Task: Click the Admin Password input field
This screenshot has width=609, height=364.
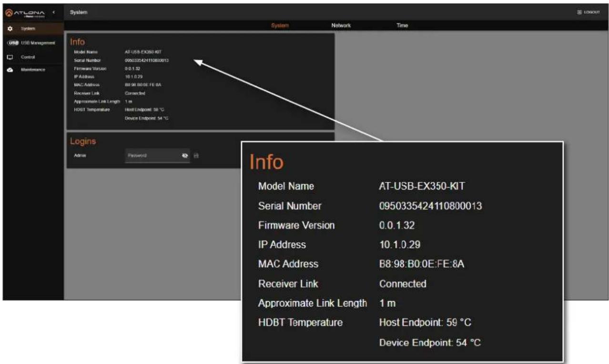Action: point(157,156)
